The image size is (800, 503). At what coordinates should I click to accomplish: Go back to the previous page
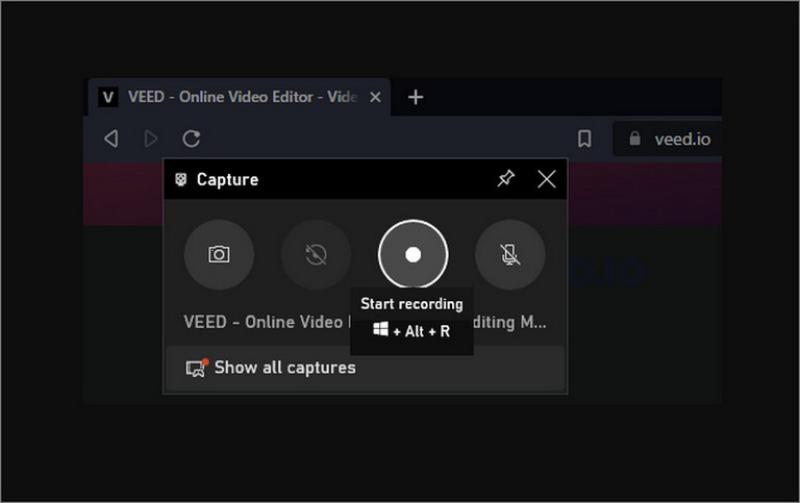[x=111, y=139]
